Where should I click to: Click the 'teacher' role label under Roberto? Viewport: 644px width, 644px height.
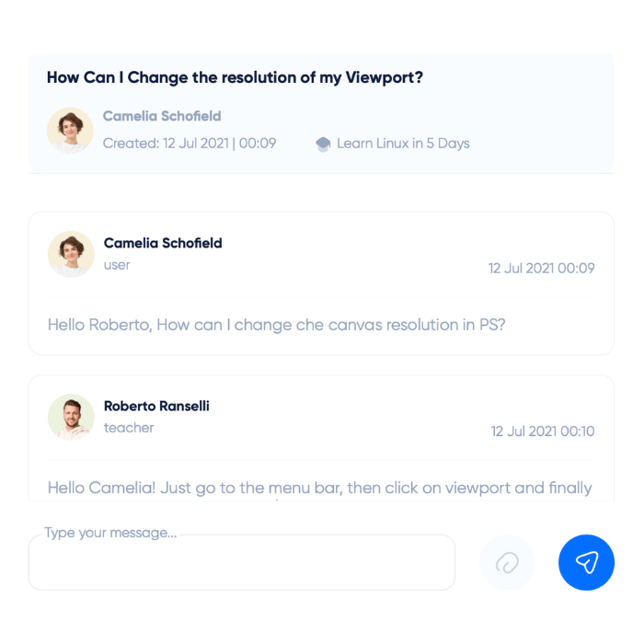[x=129, y=428]
